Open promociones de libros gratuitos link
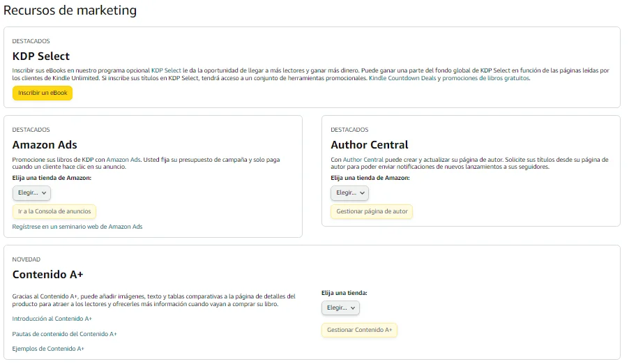 point(486,78)
